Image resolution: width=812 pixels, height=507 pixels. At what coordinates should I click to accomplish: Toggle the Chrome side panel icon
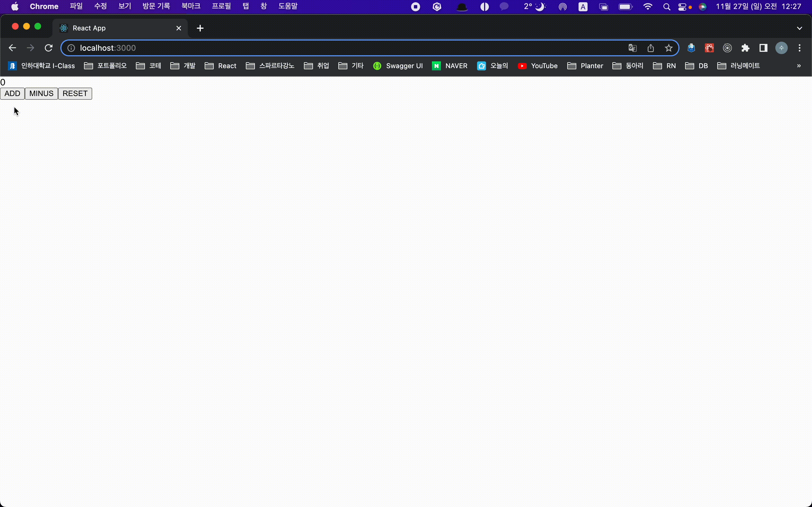pyautogui.click(x=763, y=48)
